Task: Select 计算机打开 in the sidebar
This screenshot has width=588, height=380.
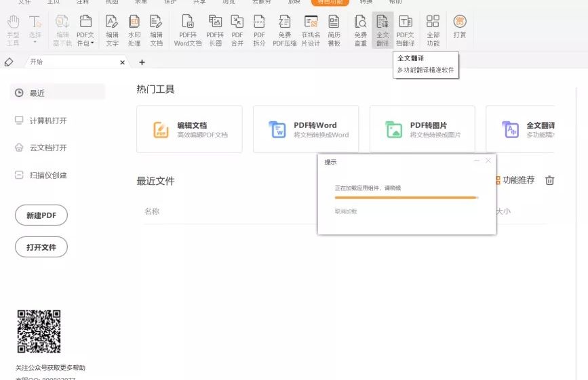Action: [x=41, y=120]
